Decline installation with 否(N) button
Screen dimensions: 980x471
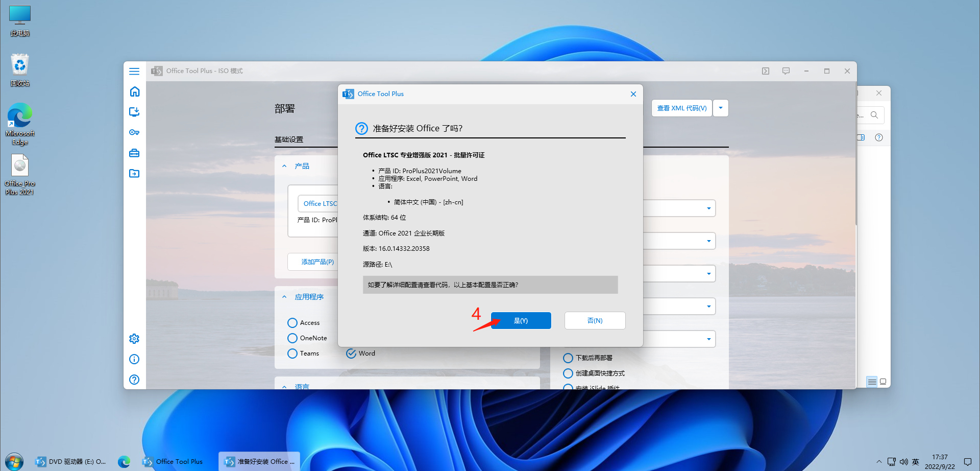tap(595, 320)
